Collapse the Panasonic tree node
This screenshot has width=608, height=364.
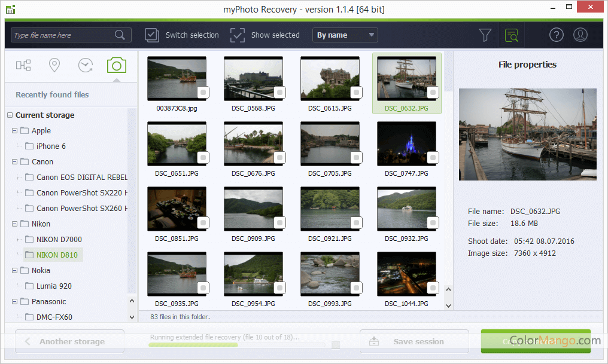point(14,301)
